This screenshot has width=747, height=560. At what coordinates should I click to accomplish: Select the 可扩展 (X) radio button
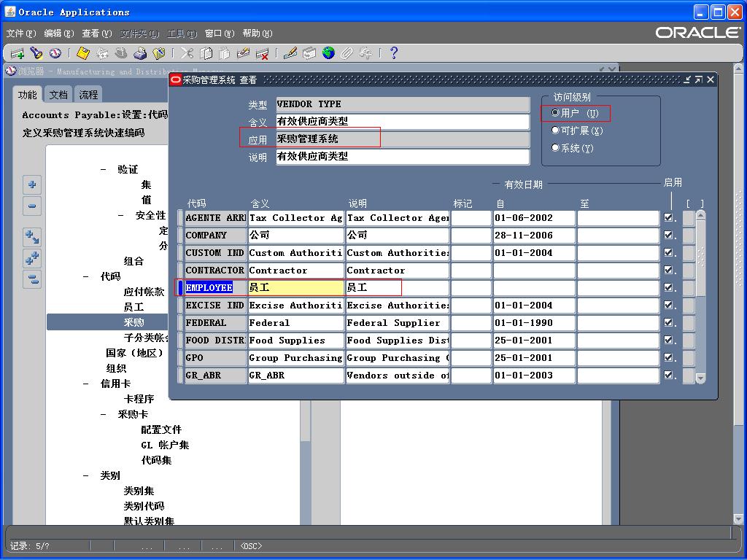[555, 130]
